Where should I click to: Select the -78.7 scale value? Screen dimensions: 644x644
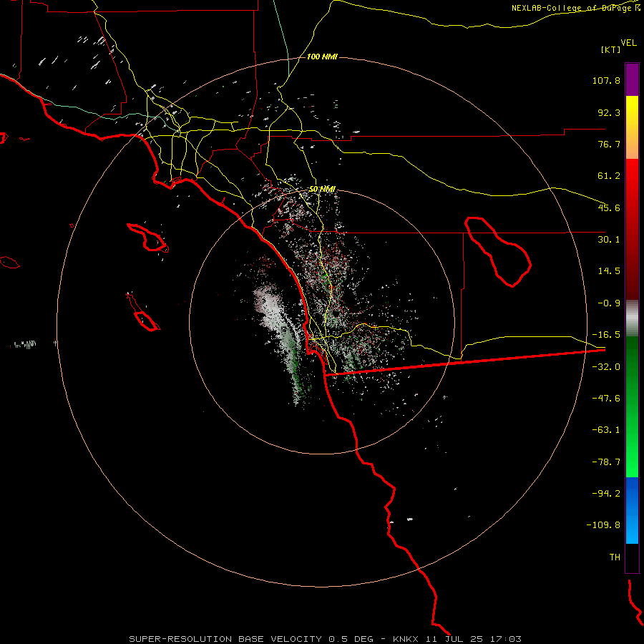coord(606,462)
